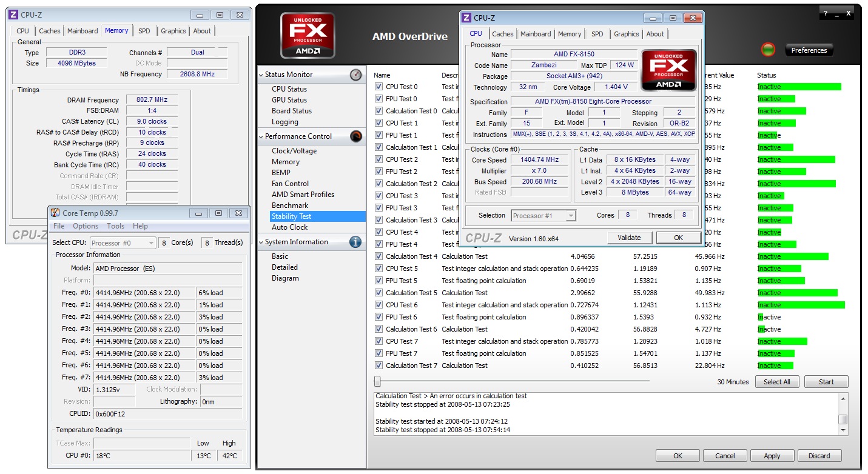Open the Memory tab in CPU-Z CPU window
868x474 pixels.
click(570, 34)
